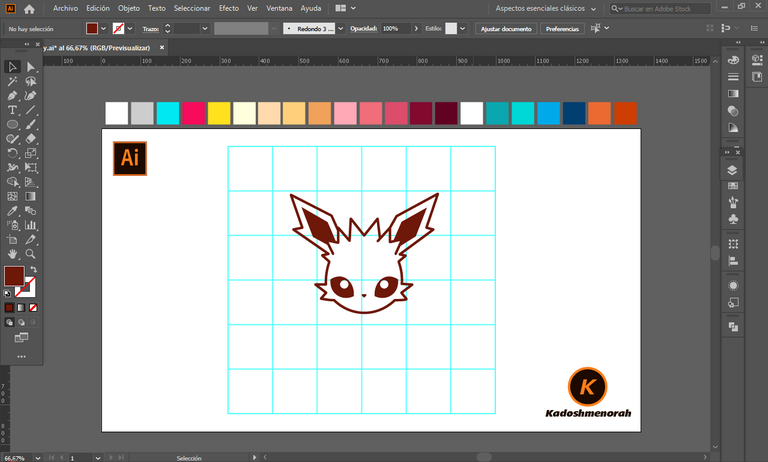Viewport: 768px width, 462px height.
Task: Select the Ellipse tool
Action: tap(12, 124)
